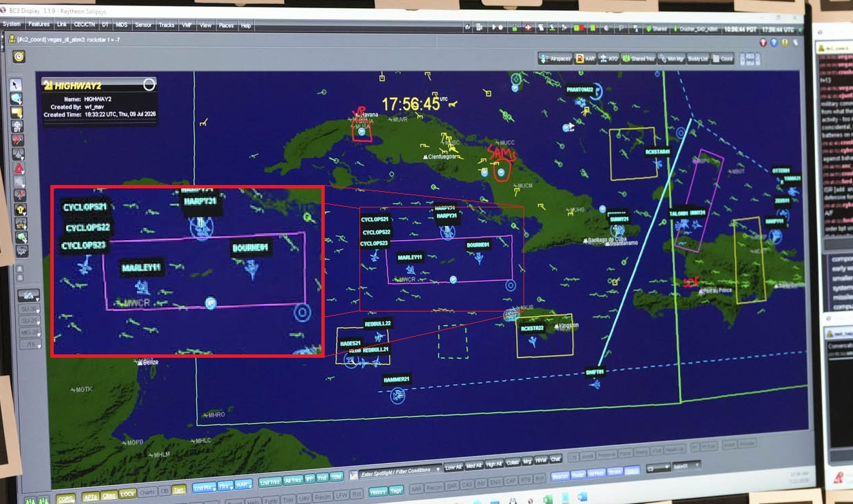Screen dimensions: 853x504
Task: Toggle the circle on HIGHWAY2 info panel
Action: pos(149,84)
